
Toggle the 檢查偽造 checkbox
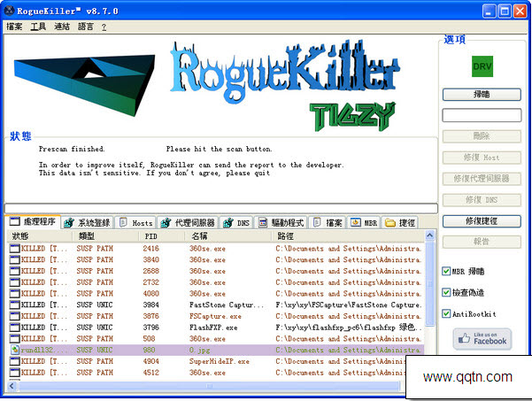(x=447, y=292)
